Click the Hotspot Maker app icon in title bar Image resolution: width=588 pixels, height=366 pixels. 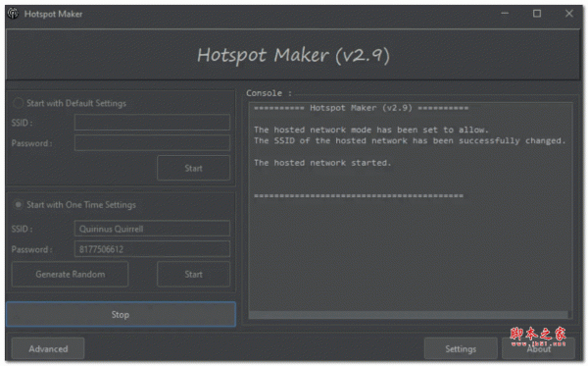pos(13,14)
